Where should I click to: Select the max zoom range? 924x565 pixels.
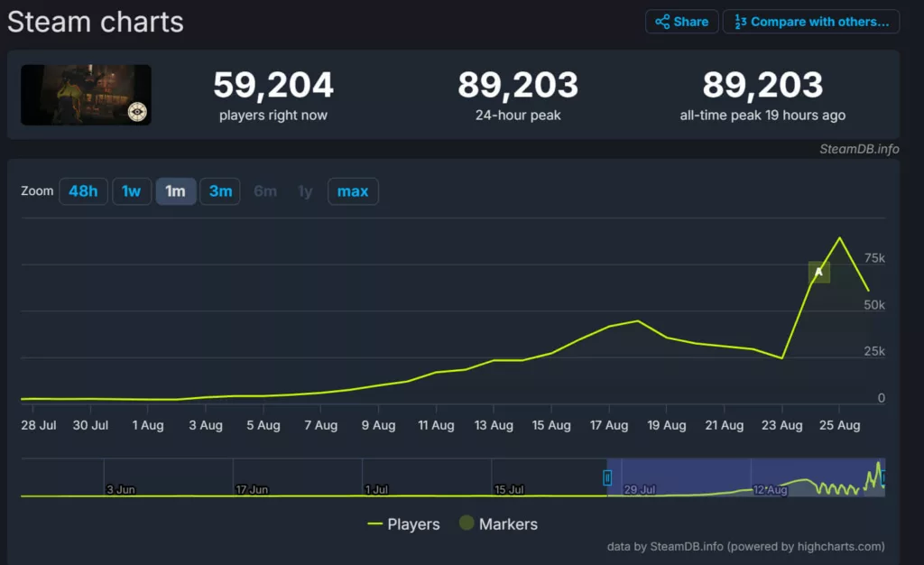pyautogui.click(x=353, y=191)
